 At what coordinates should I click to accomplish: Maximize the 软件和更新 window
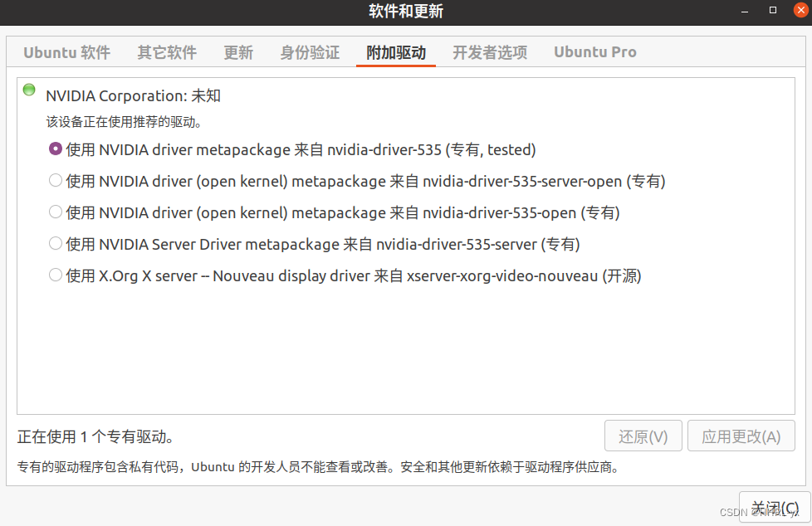773,10
